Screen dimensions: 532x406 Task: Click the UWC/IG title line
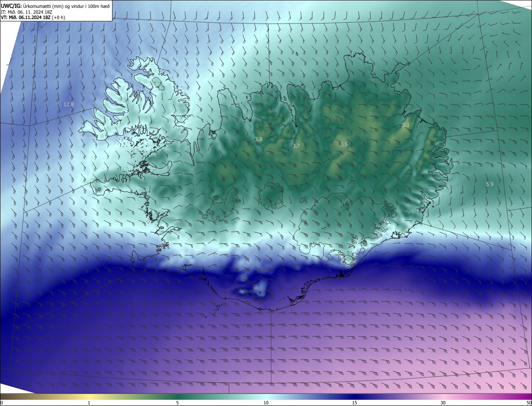tap(55, 5)
